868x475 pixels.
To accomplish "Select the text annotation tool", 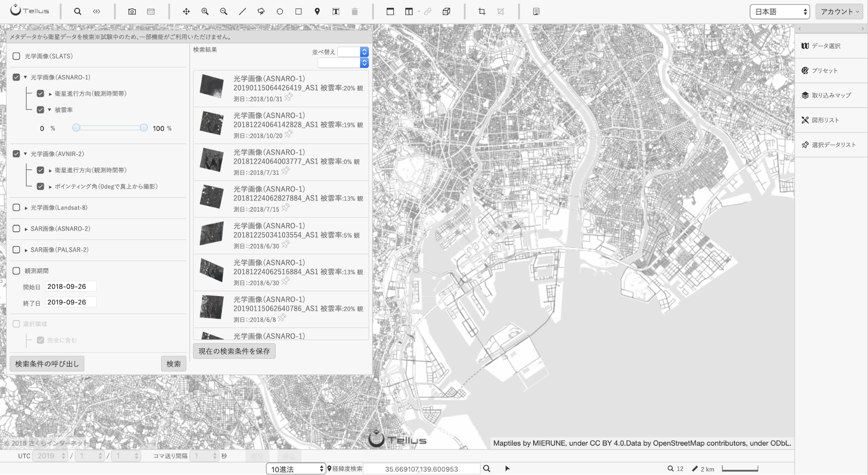I will click(x=336, y=11).
